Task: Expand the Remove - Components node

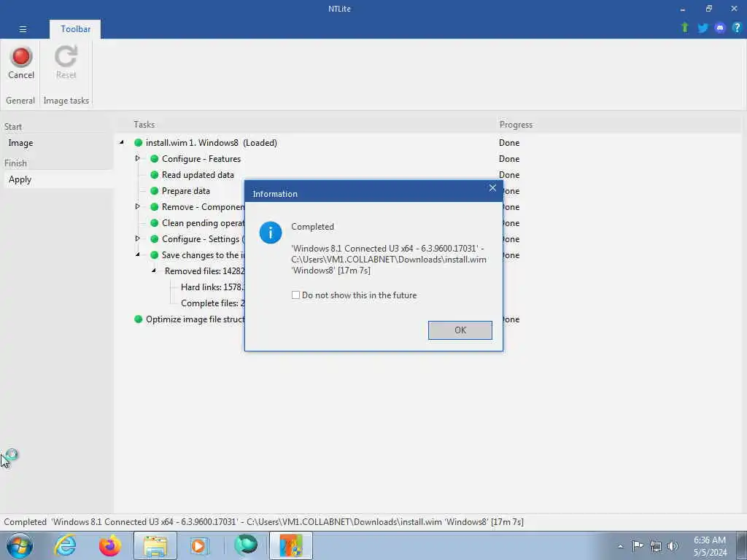Action: (x=137, y=206)
